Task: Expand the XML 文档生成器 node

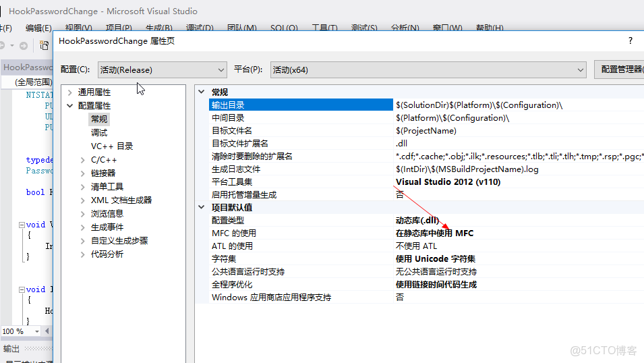Action: [x=82, y=200]
